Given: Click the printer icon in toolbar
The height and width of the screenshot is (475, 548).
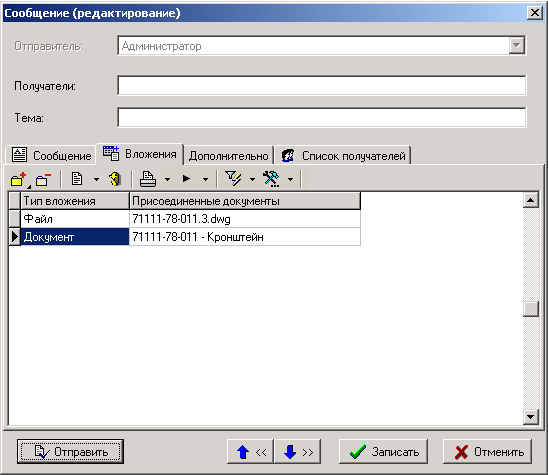Looking at the screenshot, I should 148,179.
